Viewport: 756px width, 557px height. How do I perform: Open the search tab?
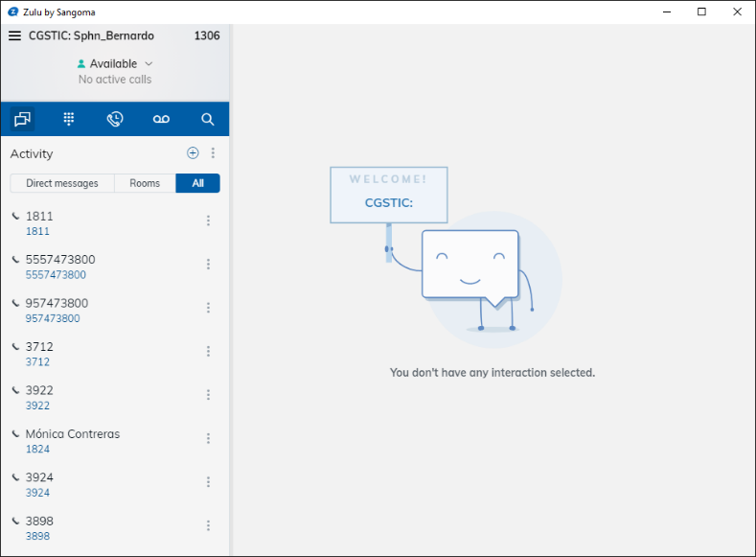pyautogui.click(x=207, y=119)
